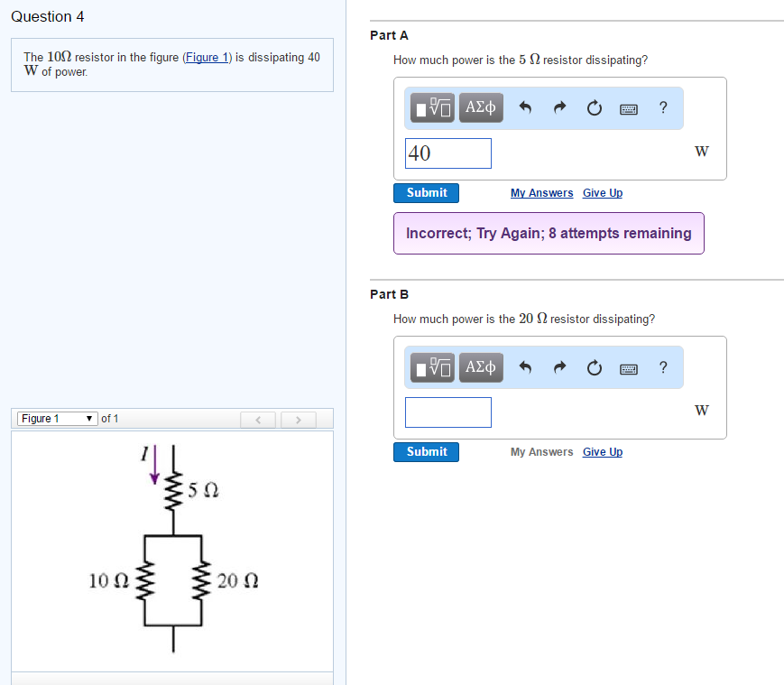This screenshot has height=685, width=784.
Task: Submit the Part A answer
Action: (426, 193)
